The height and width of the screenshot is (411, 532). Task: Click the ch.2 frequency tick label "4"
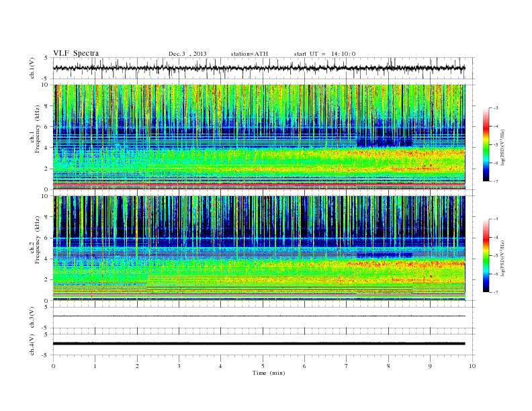(47, 259)
